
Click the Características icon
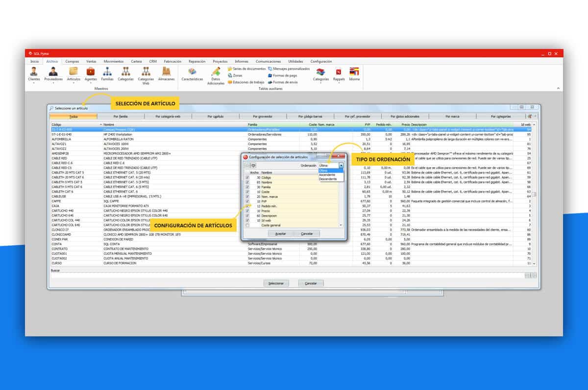coord(192,72)
